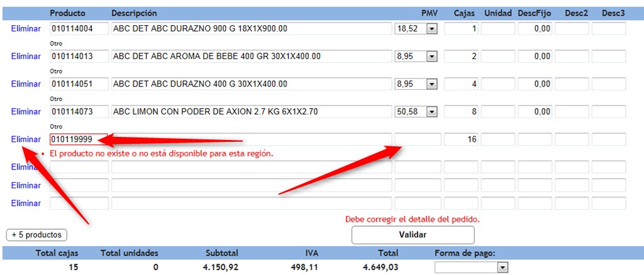Viewport: 644px width, 275px height.
Task: Click the Otro label under product 010114073
Action: pyautogui.click(x=56, y=127)
